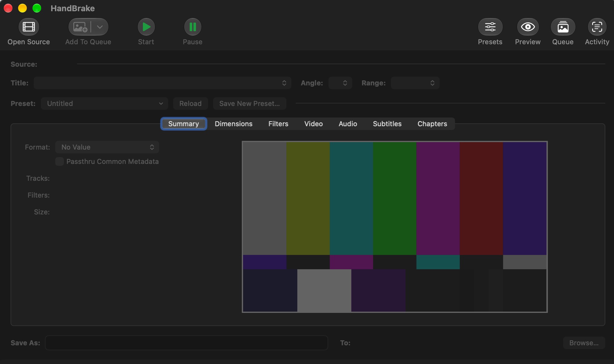Switch to the Audio tab
Viewport: 614px width, 364px height.
[348, 124]
